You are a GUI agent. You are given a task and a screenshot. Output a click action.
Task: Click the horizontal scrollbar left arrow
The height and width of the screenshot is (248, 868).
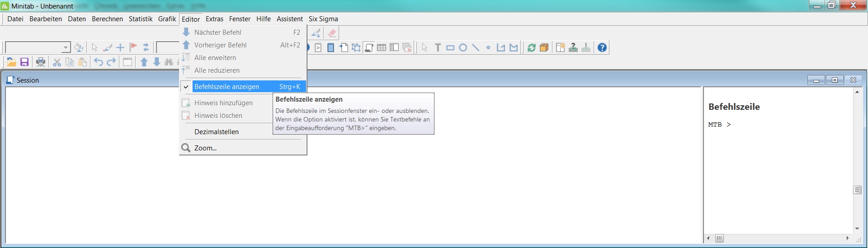(x=708, y=238)
